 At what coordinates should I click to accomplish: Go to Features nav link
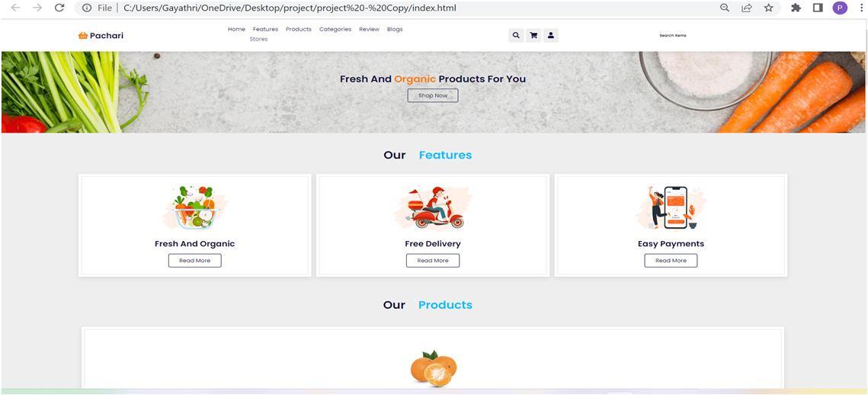click(265, 30)
